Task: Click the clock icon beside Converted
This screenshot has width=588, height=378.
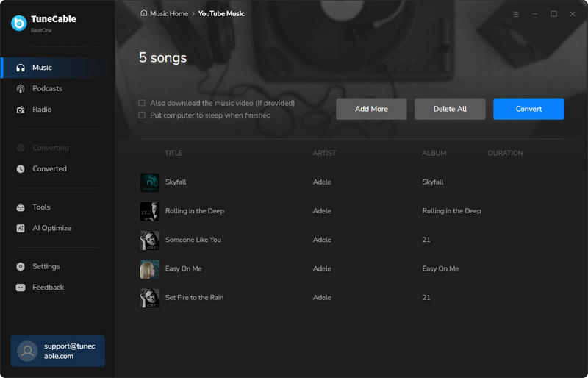Action: tap(21, 169)
